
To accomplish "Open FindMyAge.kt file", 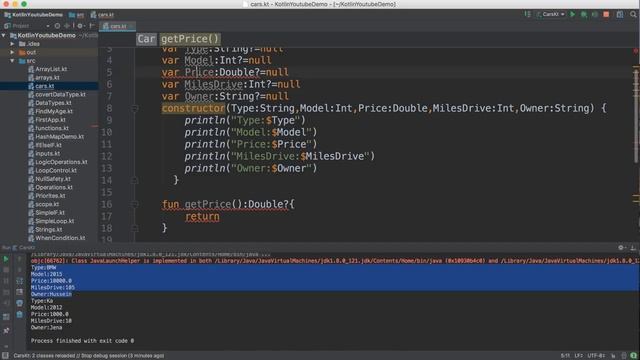I will click(x=54, y=111).
